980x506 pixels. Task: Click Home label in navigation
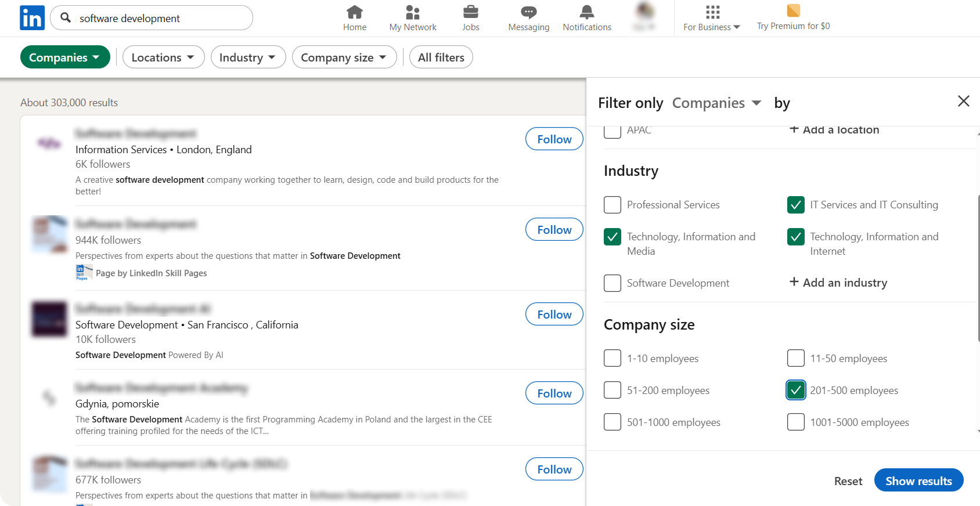click(x=355, y=27)
